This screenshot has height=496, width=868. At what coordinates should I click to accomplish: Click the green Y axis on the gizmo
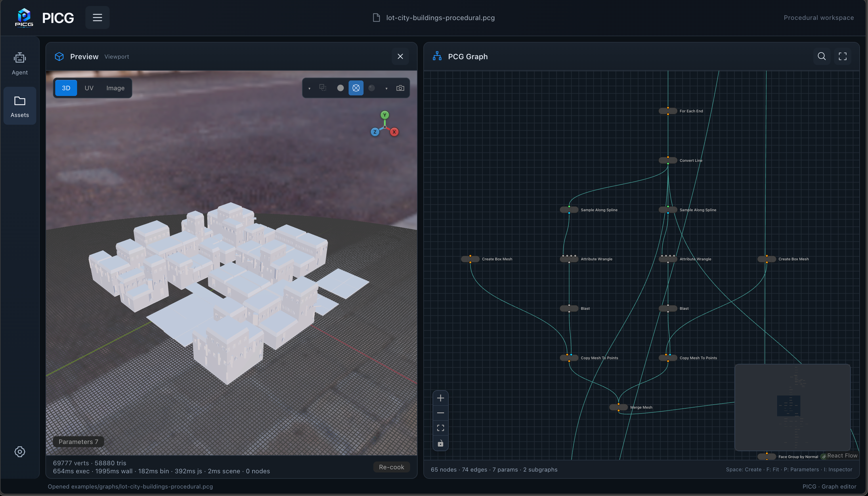(385, 115)
